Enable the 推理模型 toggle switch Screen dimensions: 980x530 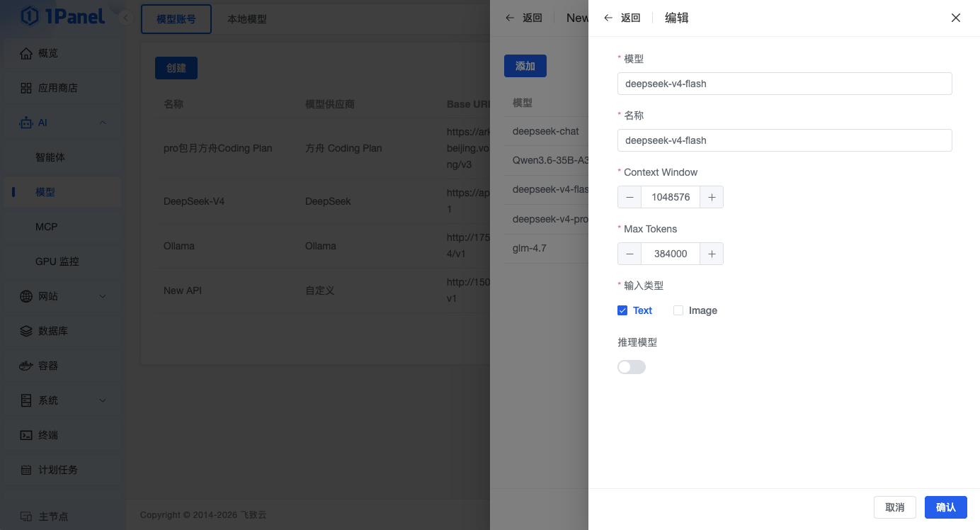pos(632,367)
